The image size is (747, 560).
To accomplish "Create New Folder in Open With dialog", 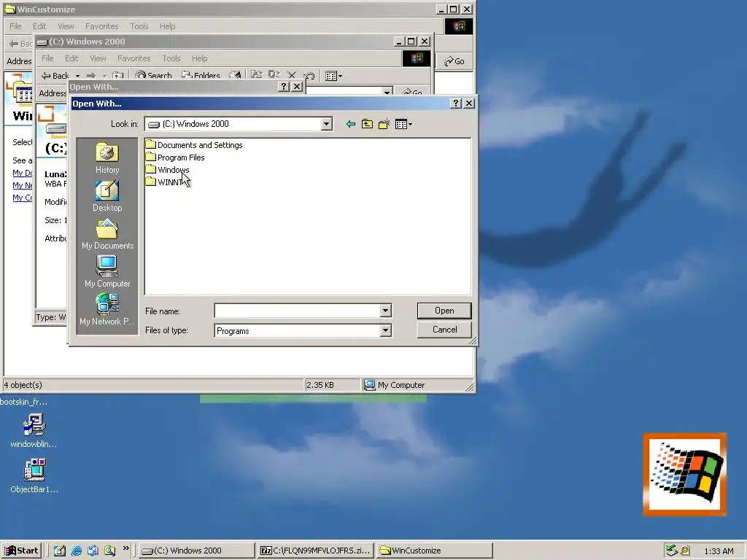I will point(384,124).
